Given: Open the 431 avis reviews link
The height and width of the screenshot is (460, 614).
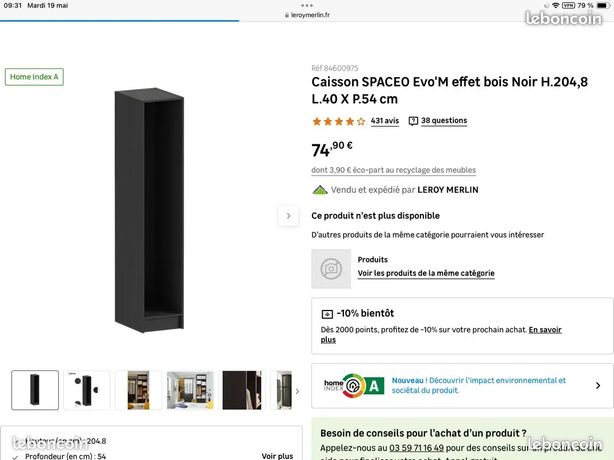Looking at the screenshot, I should pyautogui.click(x=385, y=121).
